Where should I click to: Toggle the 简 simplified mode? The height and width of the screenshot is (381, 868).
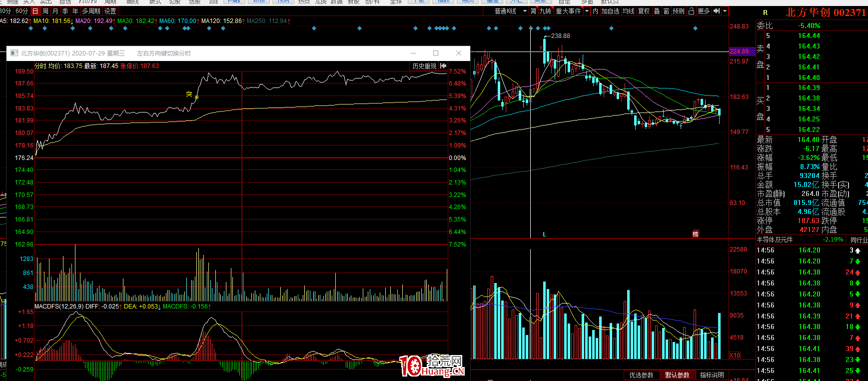coord(534,11)
